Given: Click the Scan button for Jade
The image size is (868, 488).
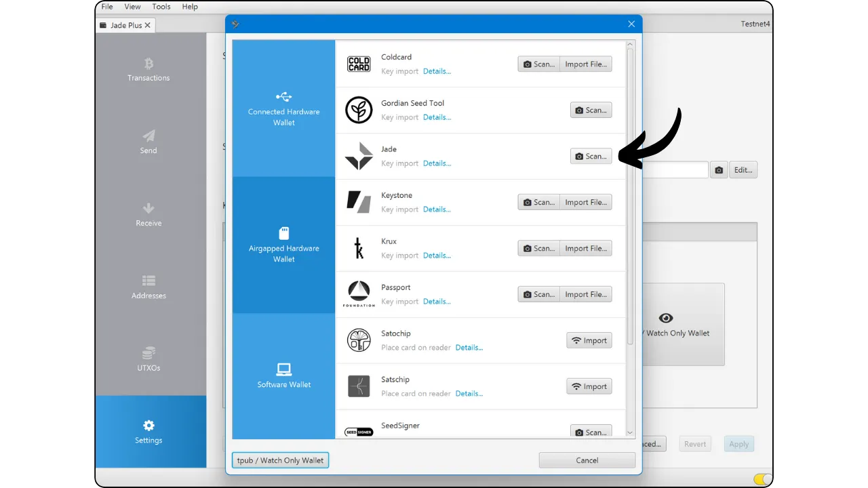Looking at the screenshot, I should [591, 156].
